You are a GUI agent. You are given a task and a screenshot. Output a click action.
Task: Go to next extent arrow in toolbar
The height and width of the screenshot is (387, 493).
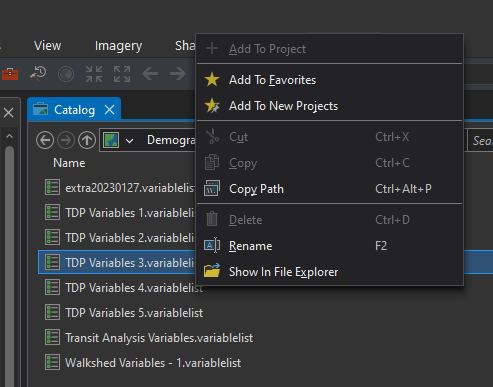[178, 74]
